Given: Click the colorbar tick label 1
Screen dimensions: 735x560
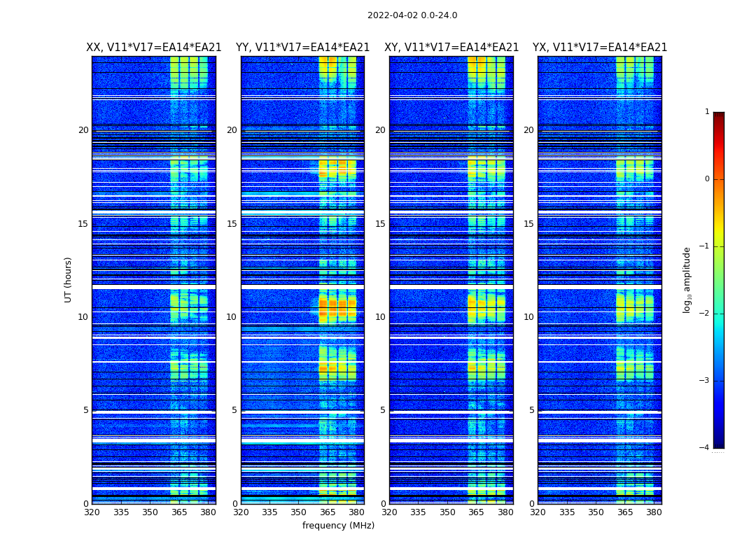Looking at the screenshot, I should click(x=707, y=112).
